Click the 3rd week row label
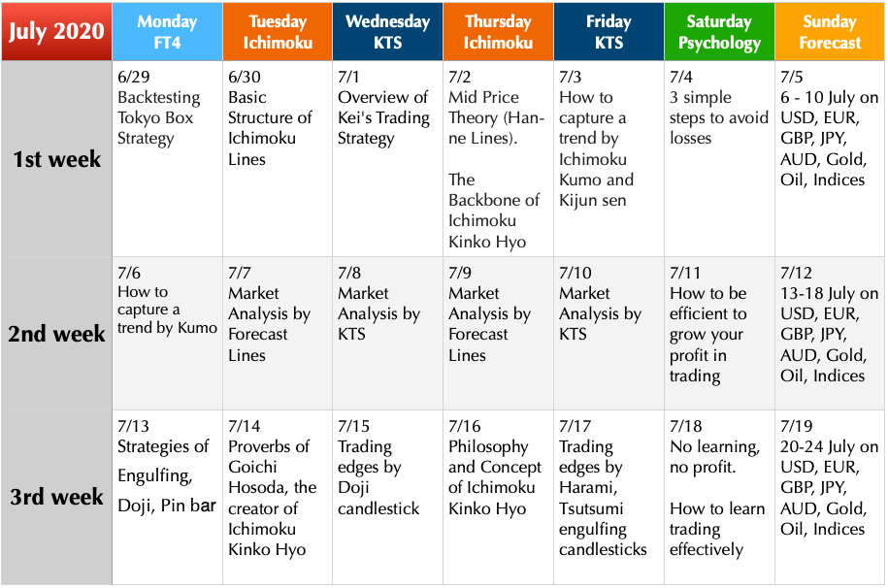Screen dimensions: 888x588 pos(56,497)
